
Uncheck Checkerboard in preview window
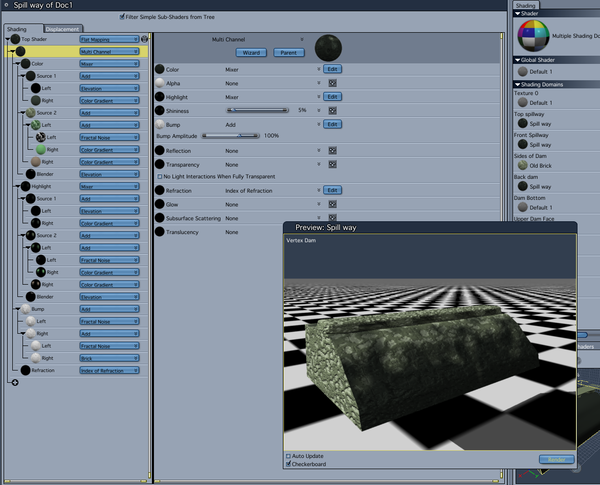click(x=288, y=464)
